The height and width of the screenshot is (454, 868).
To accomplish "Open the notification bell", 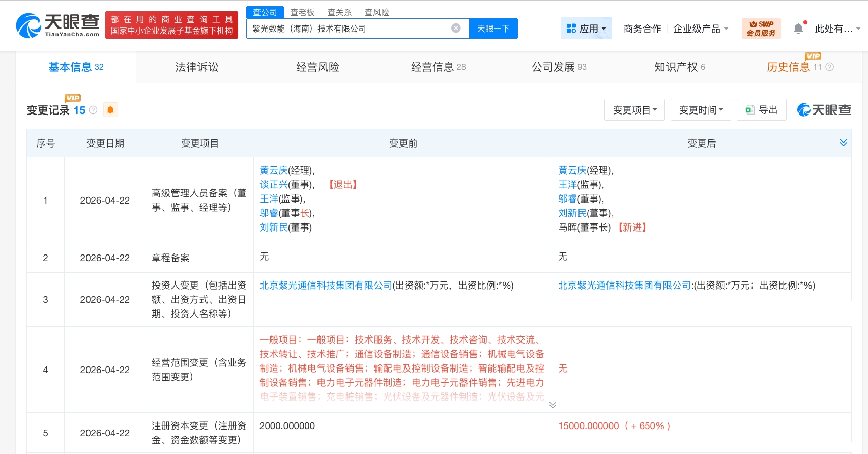I will point(798,29).
